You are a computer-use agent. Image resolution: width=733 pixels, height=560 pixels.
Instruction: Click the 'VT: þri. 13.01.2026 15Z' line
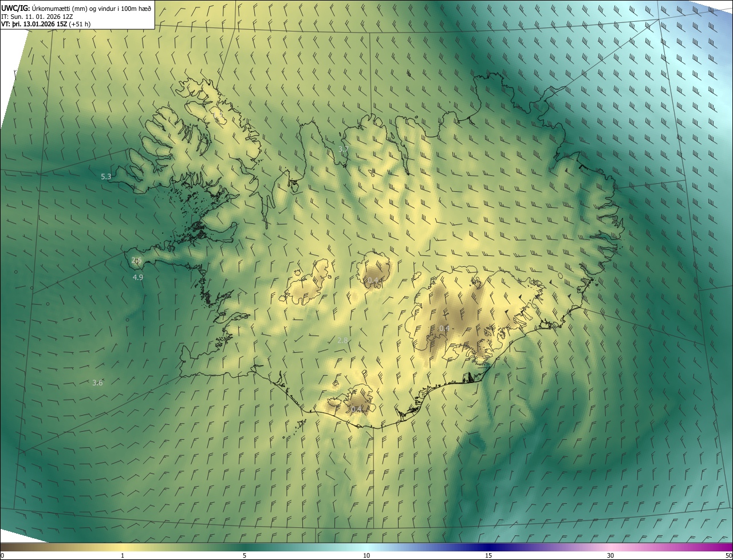tap(46, 24)
